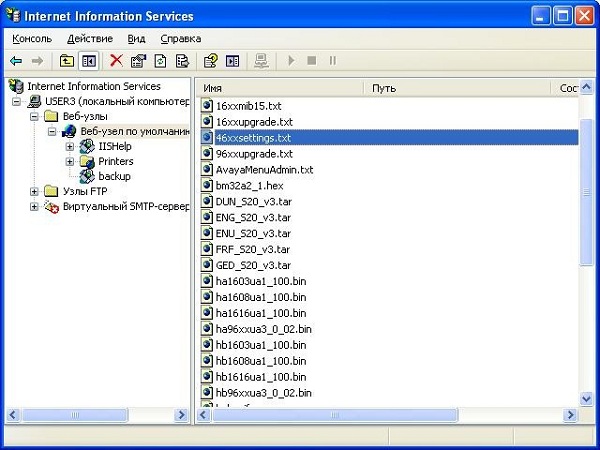Collapse the USER3 computer node

click(x=16, y=101)
